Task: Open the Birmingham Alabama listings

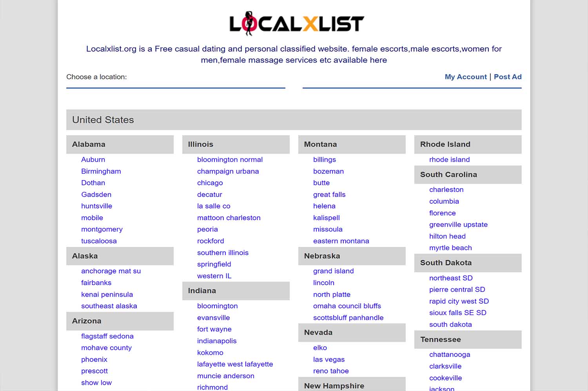Action: point(101,171)
